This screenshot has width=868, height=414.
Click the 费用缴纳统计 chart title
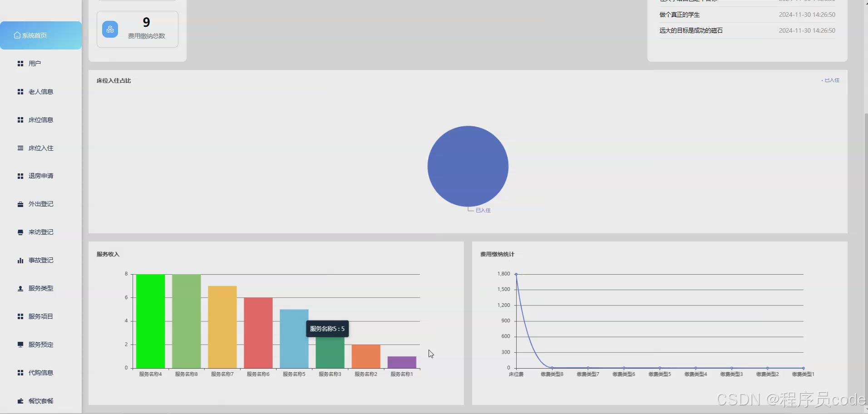click(497, 254)
